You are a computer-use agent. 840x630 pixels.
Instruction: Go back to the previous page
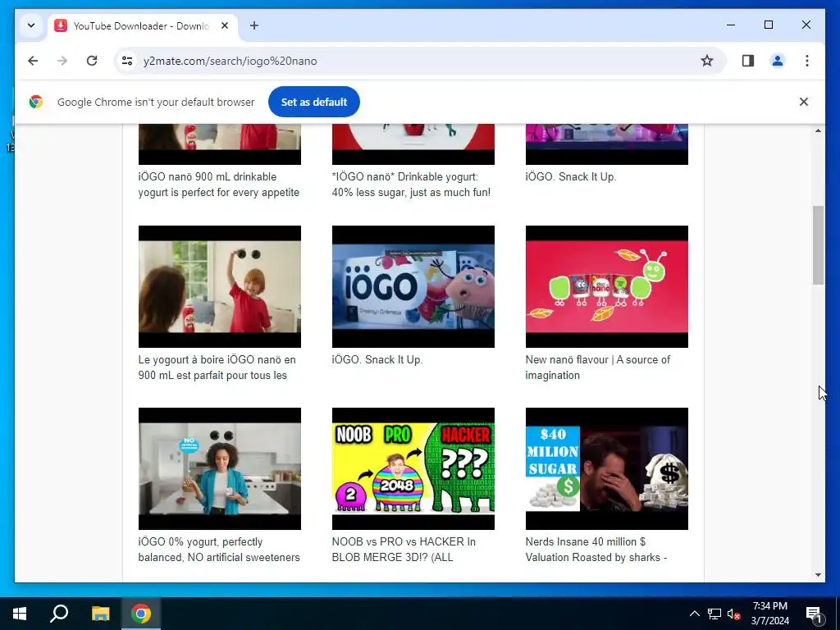point(33,61)
